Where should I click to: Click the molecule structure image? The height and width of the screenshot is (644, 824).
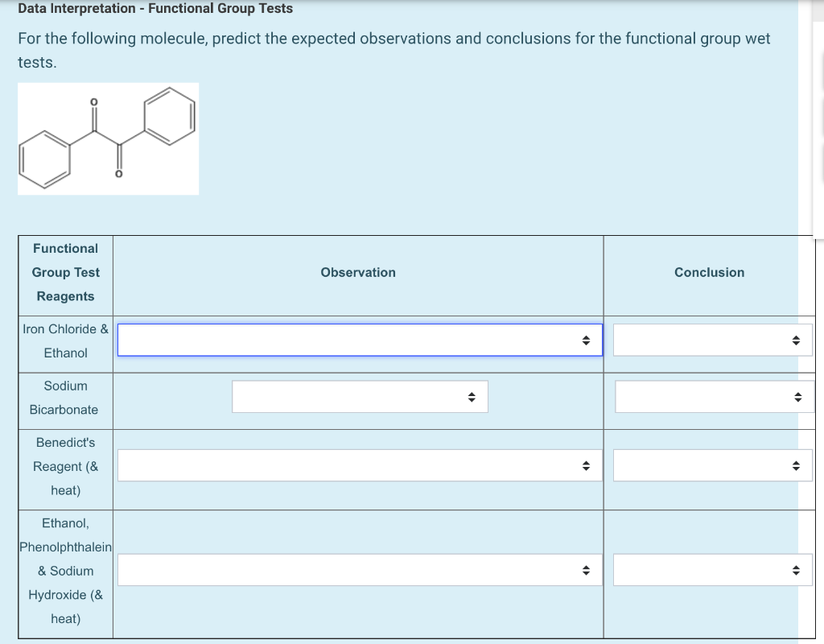[x=108, y=138]
